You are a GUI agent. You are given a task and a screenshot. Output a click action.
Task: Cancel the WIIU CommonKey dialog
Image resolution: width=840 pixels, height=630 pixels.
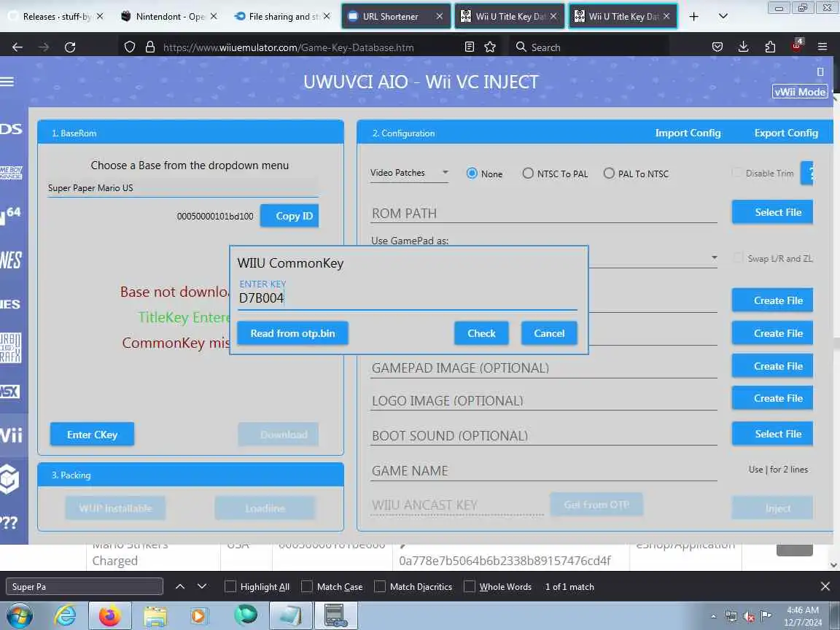[549, 333]
